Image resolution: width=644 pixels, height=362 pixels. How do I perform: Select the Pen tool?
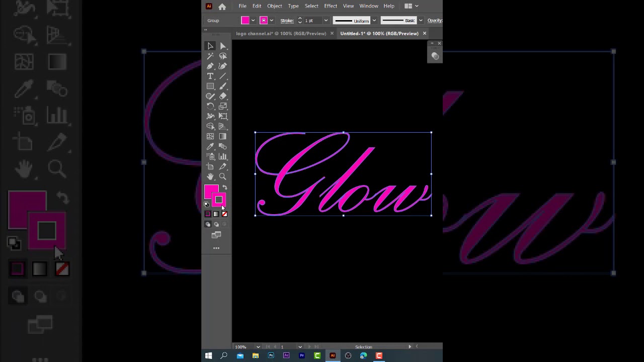click(x=210, y=66)
